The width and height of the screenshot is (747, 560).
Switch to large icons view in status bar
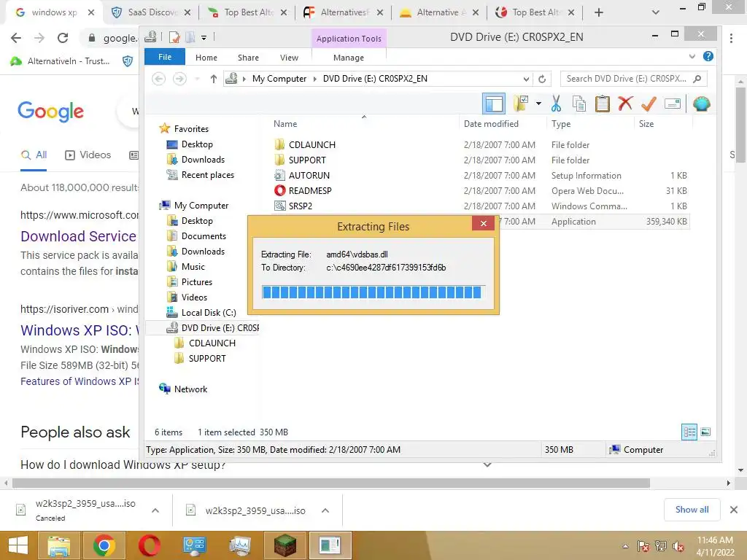705,432
